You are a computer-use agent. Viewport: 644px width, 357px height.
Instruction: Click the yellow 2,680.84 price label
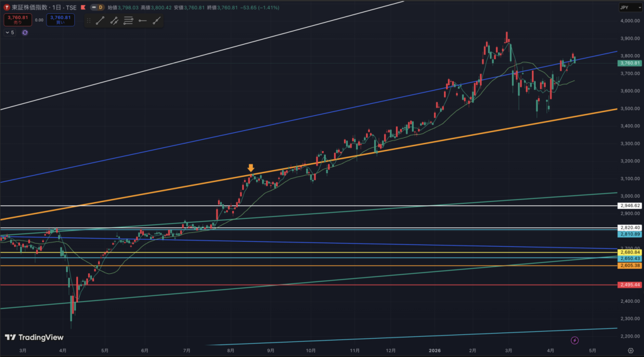click(629, 252)
